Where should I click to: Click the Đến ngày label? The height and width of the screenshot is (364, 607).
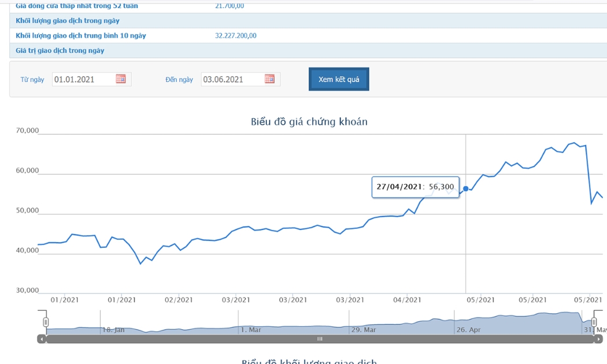tap(179, 79)
